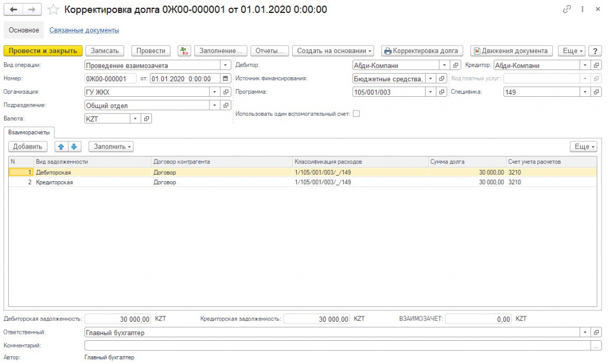Viewport: 608px width, 364px height.
Task: Expand the Вид операции dropdown
Action: coord(225,65)
